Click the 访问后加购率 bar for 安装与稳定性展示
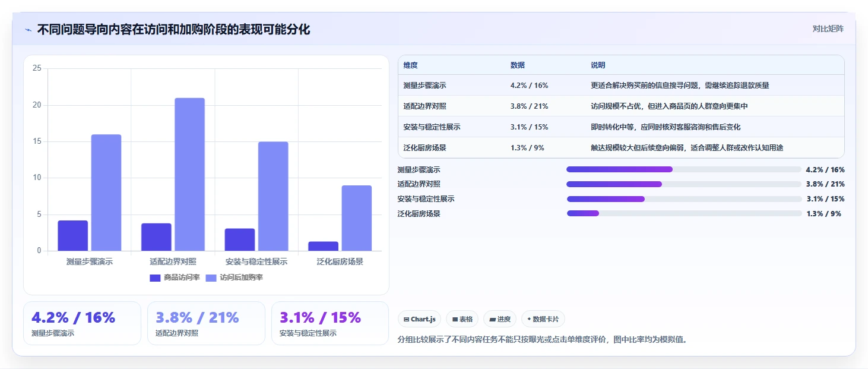This screenshot has height=369, width=868. click(273, 196)
